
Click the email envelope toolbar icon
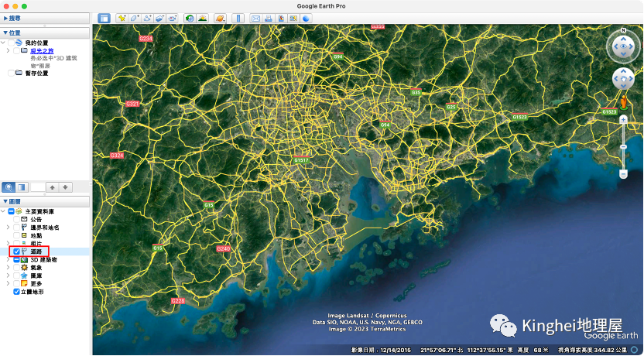[x=256, y=18]
